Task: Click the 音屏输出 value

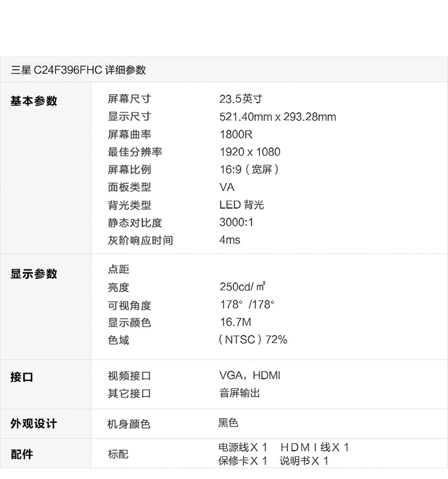Action: coord(240,393)
